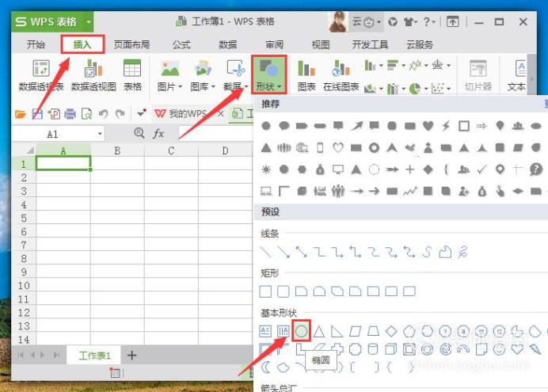The image size is (548, 392).
Task: Insert a pivot chart (数据透视图)
Action: [x=93, y=75]
